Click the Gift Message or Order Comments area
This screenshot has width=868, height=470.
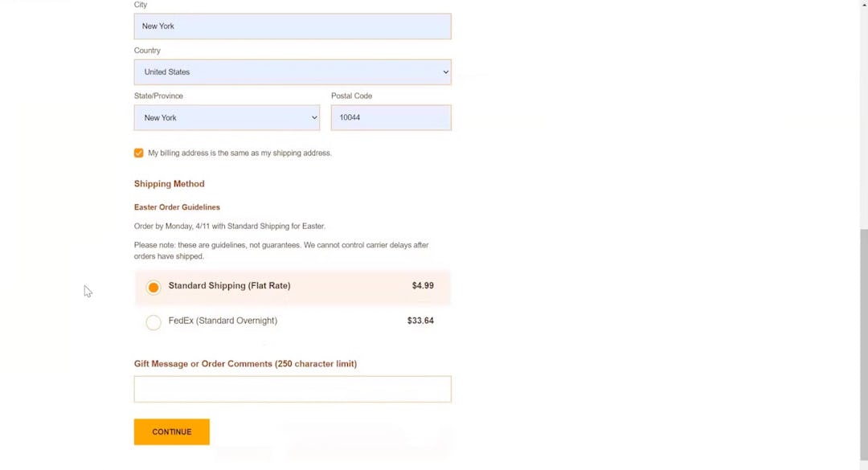point(292,388)
